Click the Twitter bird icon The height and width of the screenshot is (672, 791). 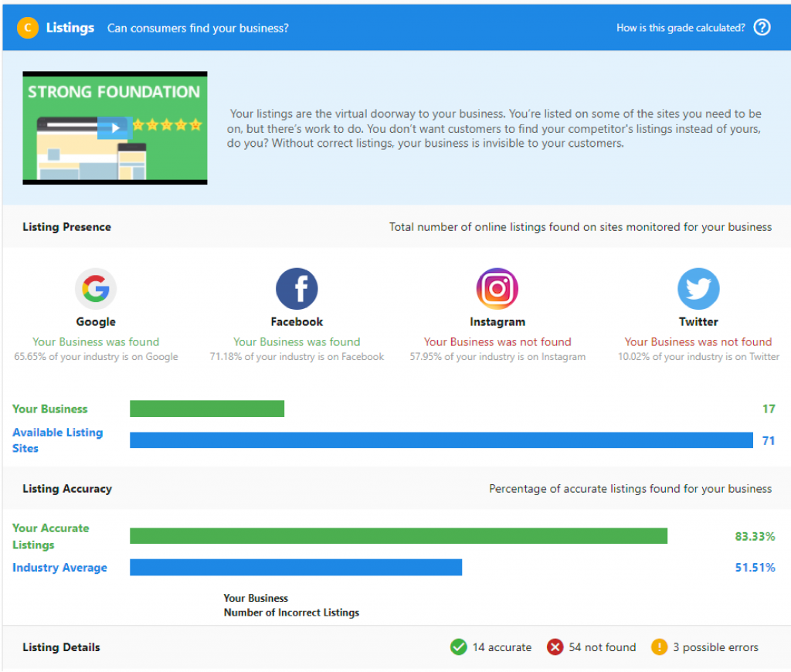698,289
